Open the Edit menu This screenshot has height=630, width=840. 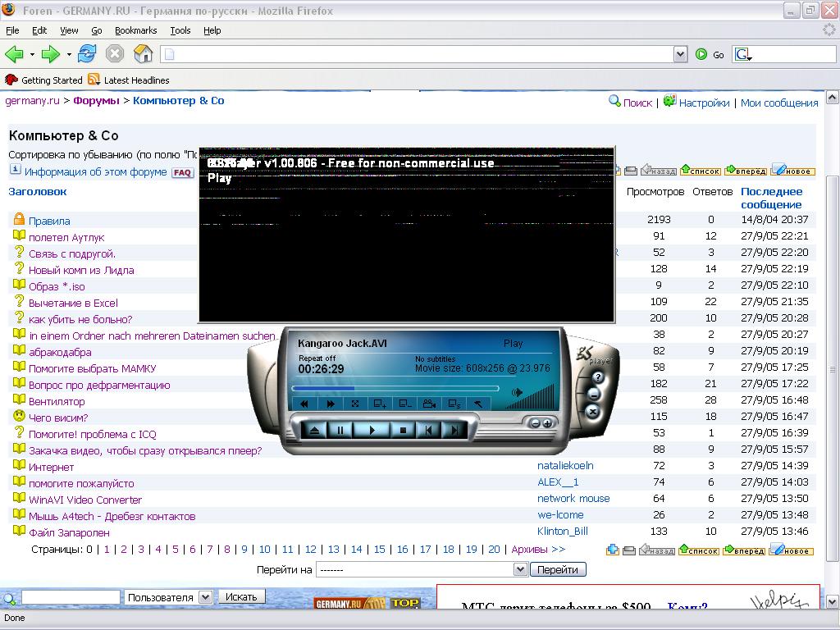point(39,30)
